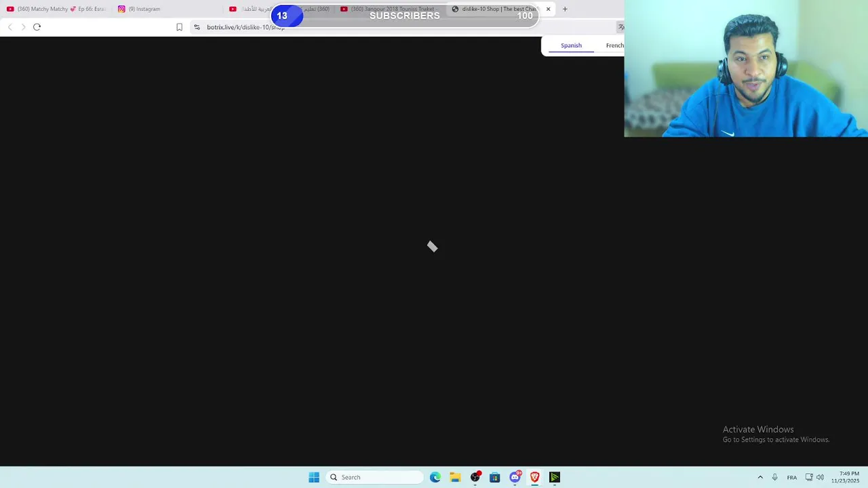Select French in translate popup
868x488 pixels.
pos(614,45)
